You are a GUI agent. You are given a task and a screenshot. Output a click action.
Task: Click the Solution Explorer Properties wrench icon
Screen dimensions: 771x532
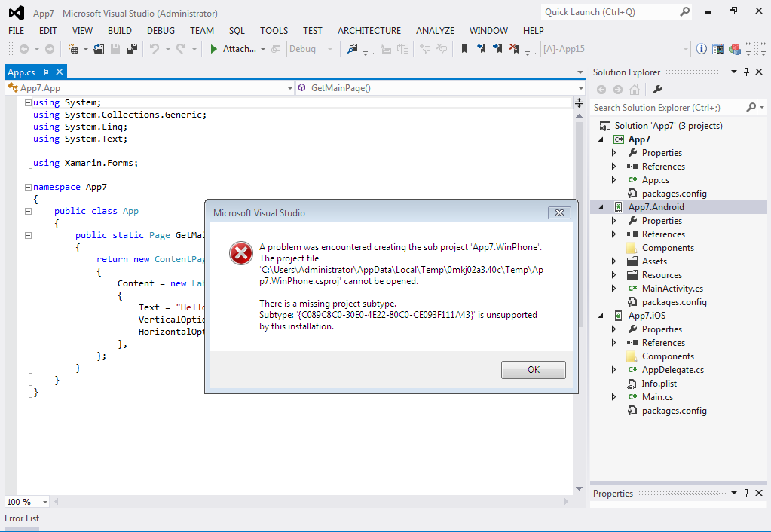657,90
